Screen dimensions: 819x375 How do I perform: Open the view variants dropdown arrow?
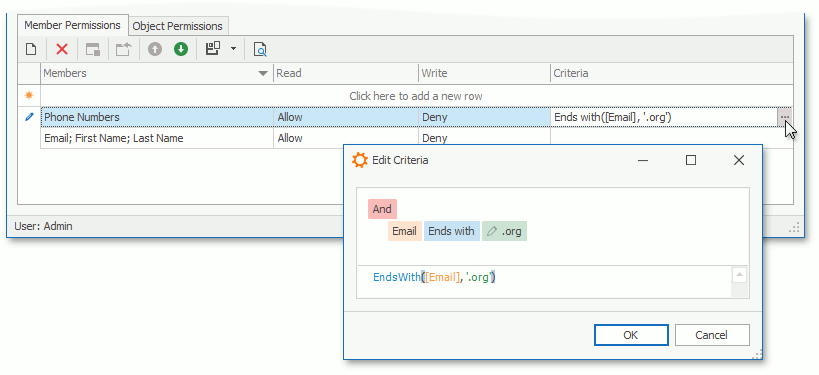pos(233,49)
